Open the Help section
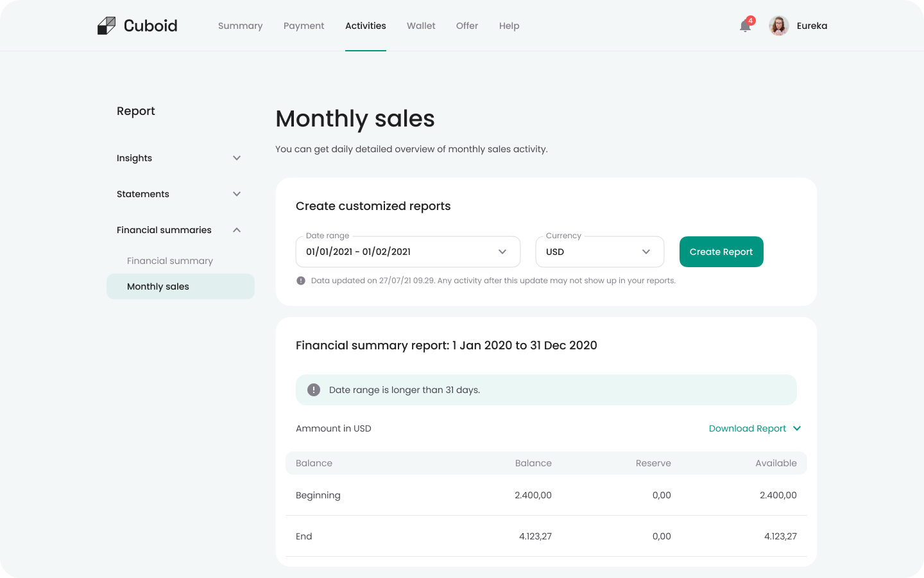Screen dimensions: 924x578 pyautogui.click(x=509, y=26)
